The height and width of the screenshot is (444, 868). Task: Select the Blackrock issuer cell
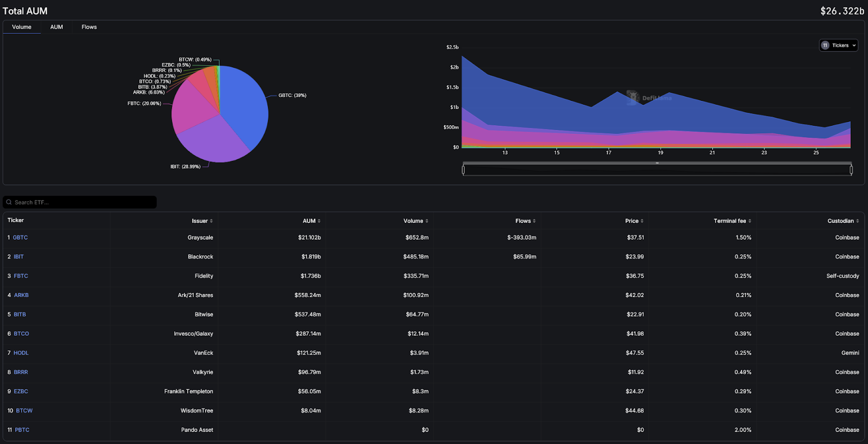200,257
